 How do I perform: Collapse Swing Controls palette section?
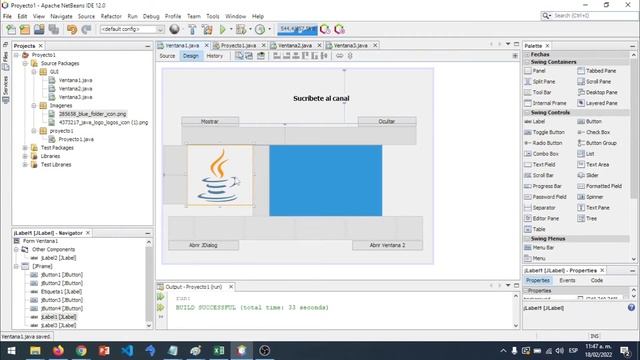[527, 113]
